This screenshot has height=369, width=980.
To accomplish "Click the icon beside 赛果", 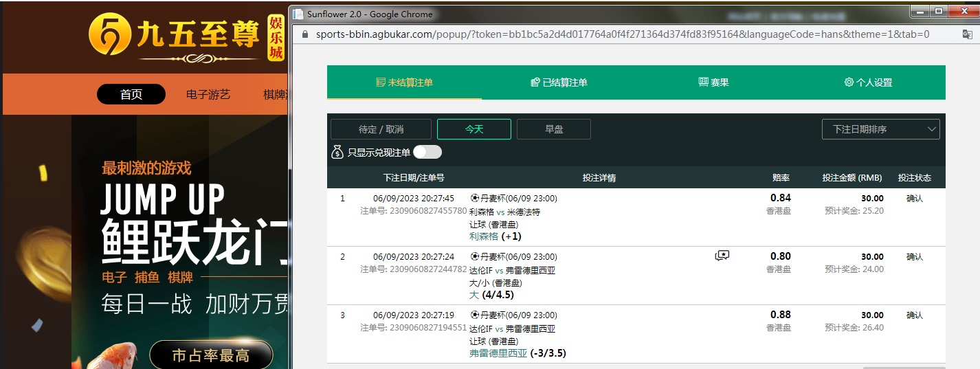I will point(703,82).
